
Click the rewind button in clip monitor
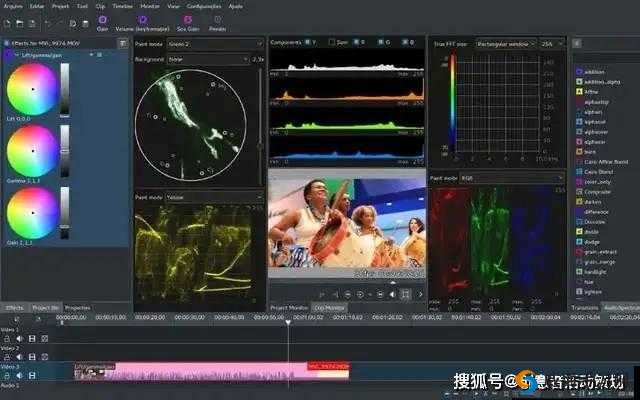(x=347, y=294)
